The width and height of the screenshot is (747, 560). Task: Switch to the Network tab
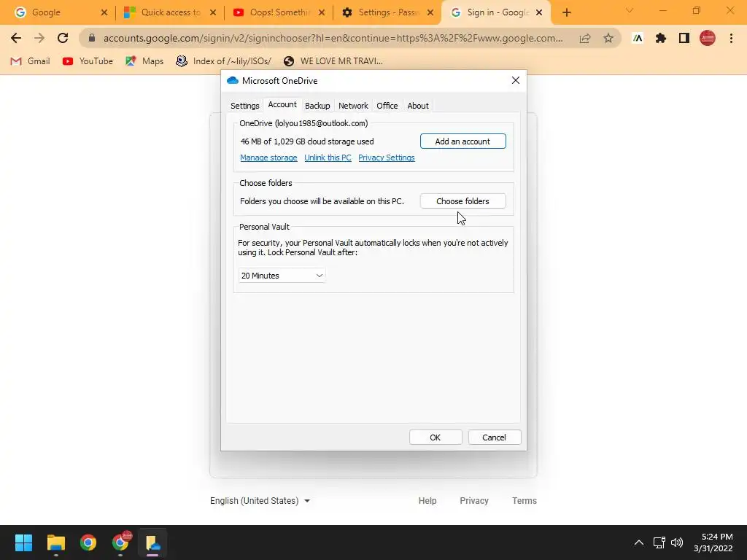pyautogui.click(x=353, y=106)
